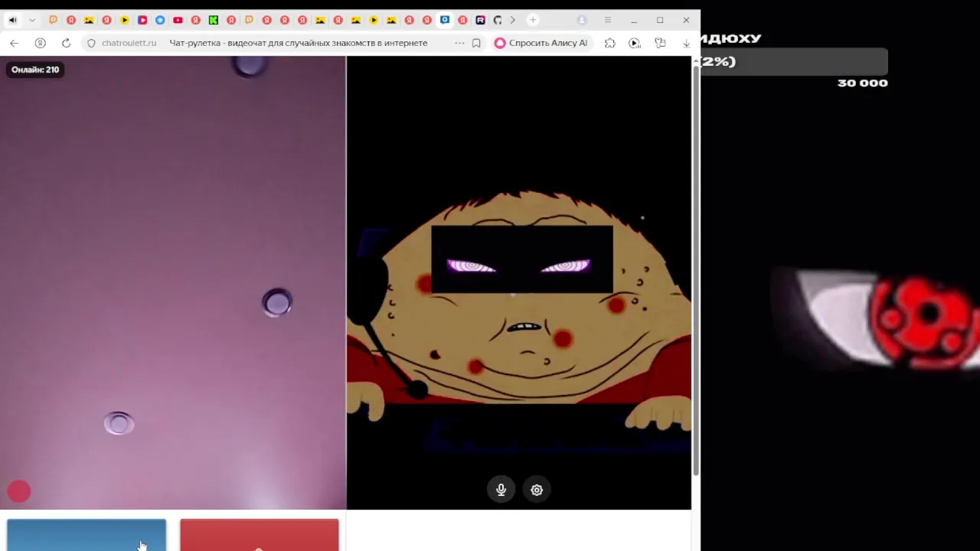Bookmark this page with the bookmark icon

tap(476, 43)
